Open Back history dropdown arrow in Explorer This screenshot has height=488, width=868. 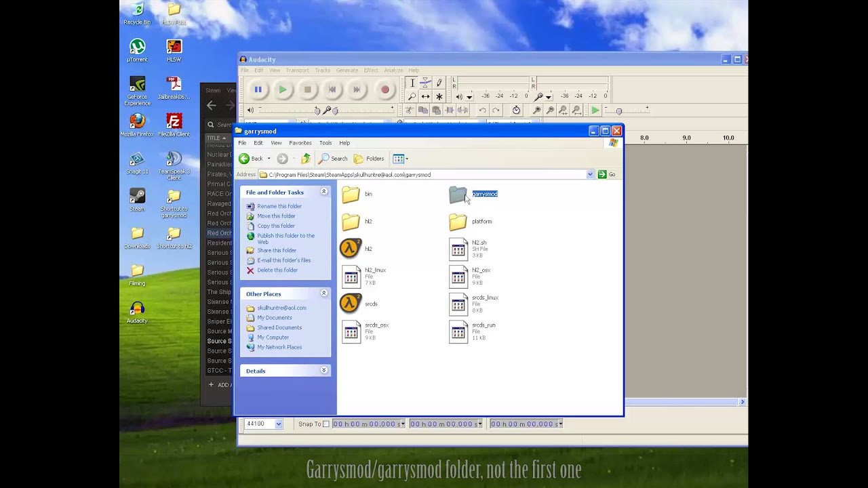tap(269, 159)
